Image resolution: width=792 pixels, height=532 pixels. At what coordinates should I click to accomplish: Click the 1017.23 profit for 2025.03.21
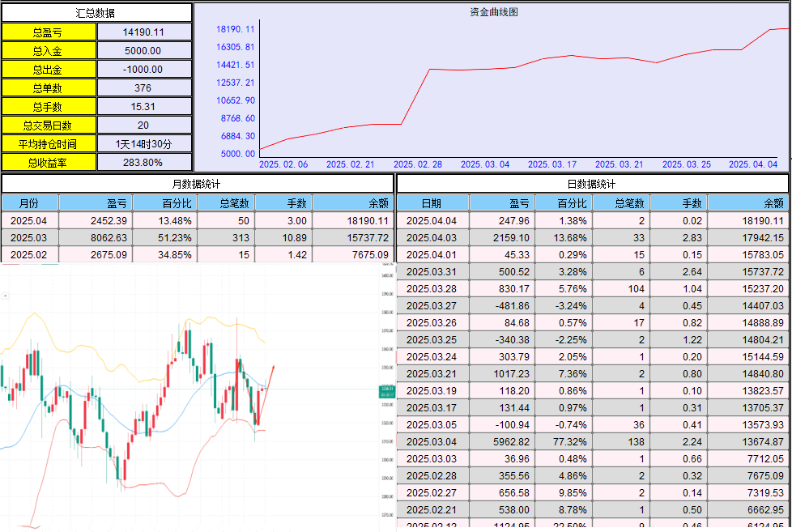click(x=511, y=374)
